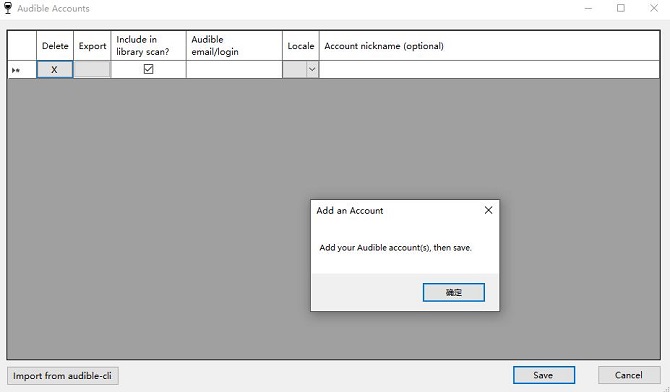Viewport: 670px width, 392px height.
Task: Click the Import from audible-cli button
Action: tap(63, 376)
